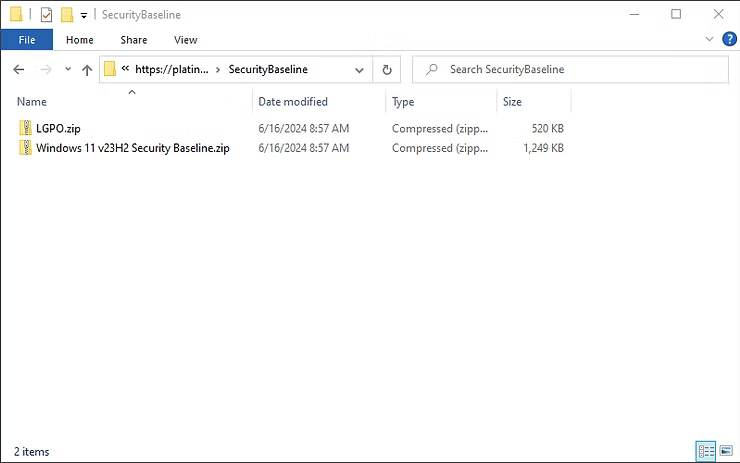
Task: Click Compressed type cell of LGPO.zip
Action: (440, 128)
